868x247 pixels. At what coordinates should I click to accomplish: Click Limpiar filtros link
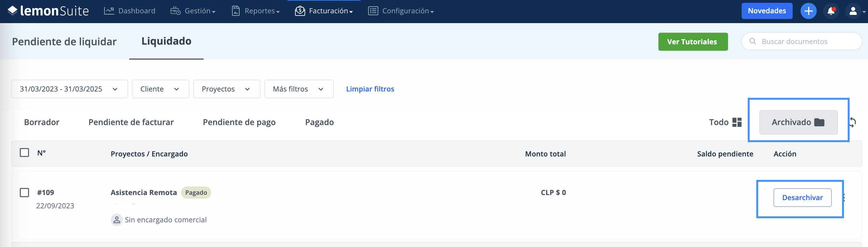tap(370, 89)
